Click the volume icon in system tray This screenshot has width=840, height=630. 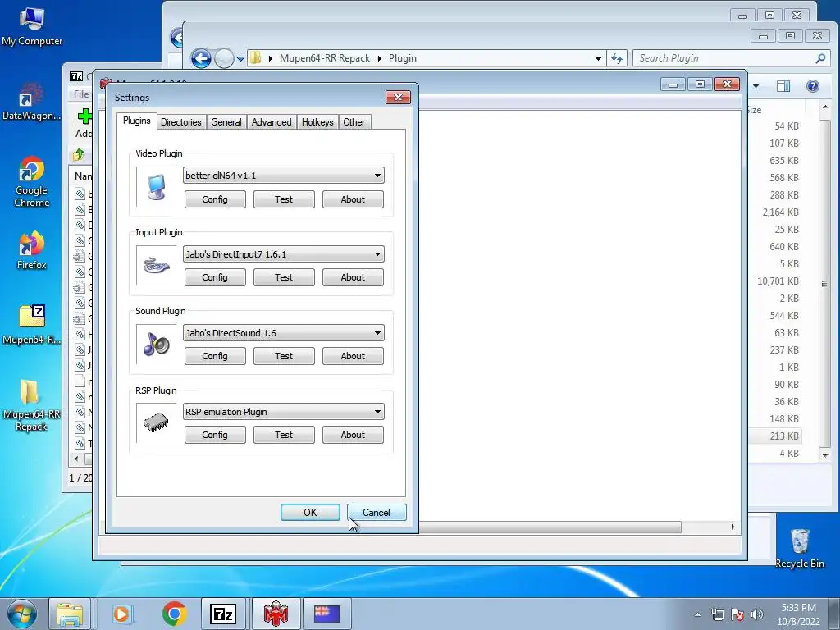[757, 614]
